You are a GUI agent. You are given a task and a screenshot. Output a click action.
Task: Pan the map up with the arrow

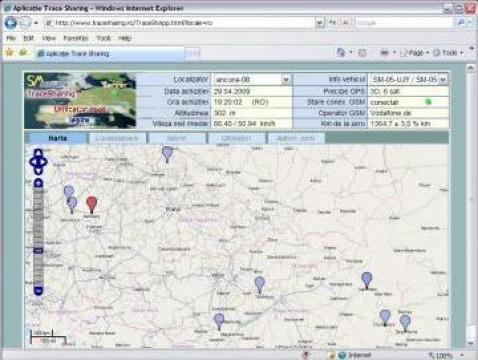38,154
